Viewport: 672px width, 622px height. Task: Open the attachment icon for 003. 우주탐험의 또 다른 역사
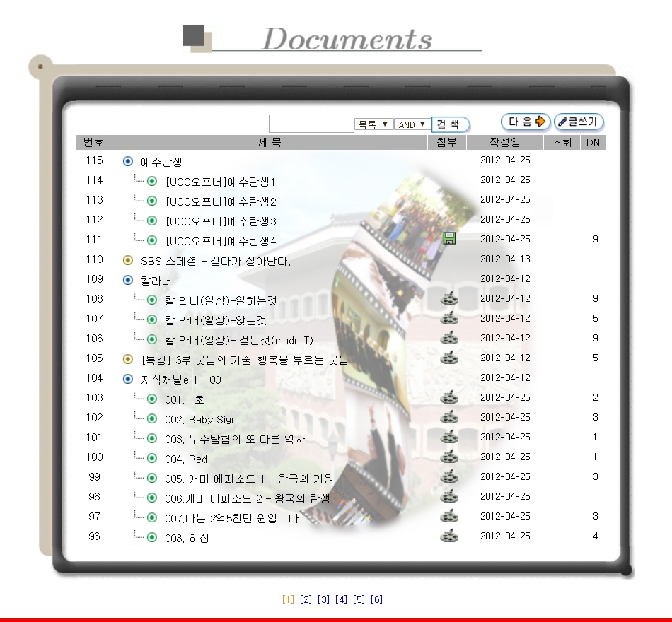[x=449, y=437]
